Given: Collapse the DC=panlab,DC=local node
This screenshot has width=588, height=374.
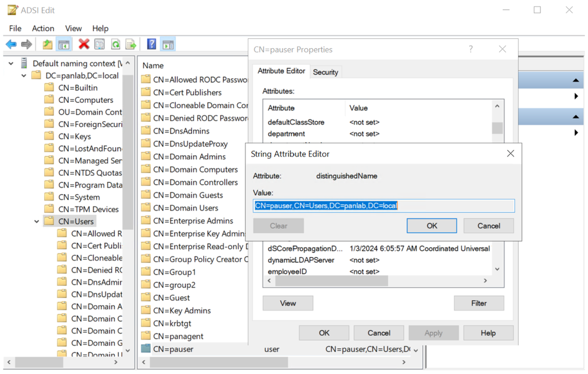Looking at the screenshot, I should point(24,76).
